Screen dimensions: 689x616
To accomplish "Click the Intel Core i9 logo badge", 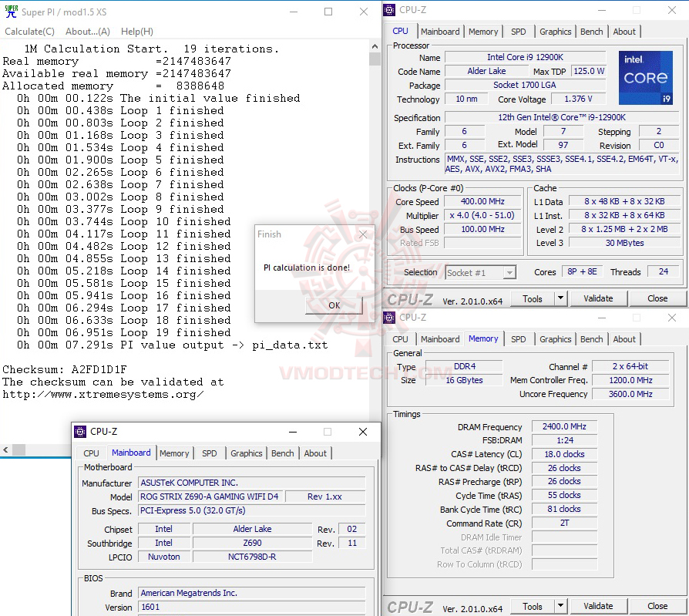I will [646, 77].
